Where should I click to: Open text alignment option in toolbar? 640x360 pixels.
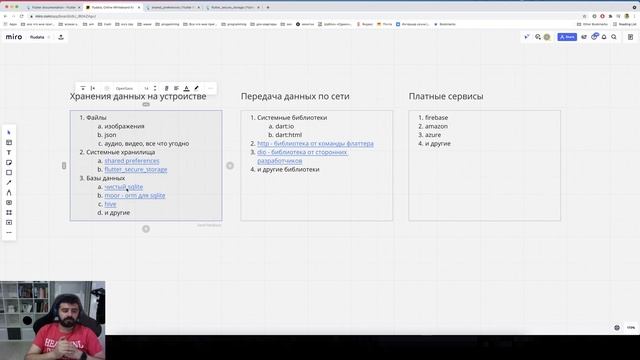(x=176, y=88)
